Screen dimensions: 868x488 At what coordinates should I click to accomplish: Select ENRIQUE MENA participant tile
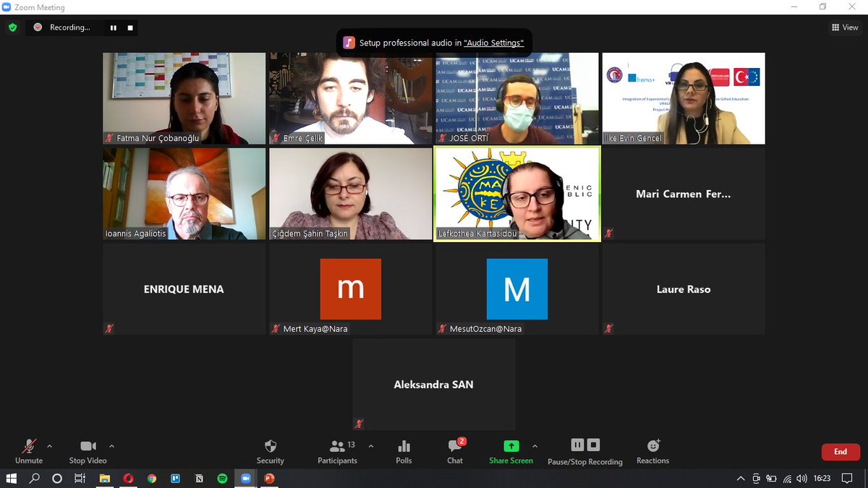pos(184,289)
